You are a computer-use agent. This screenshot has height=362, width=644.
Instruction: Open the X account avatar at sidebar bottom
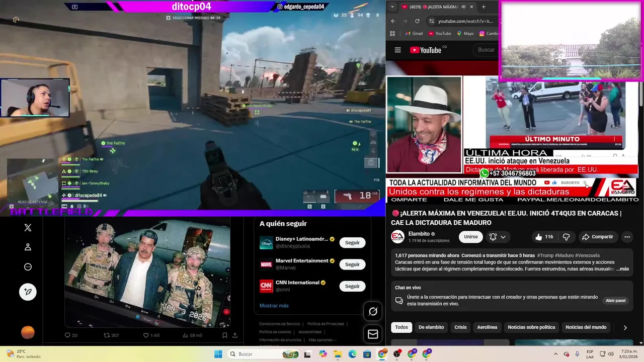tap(28, 332)
